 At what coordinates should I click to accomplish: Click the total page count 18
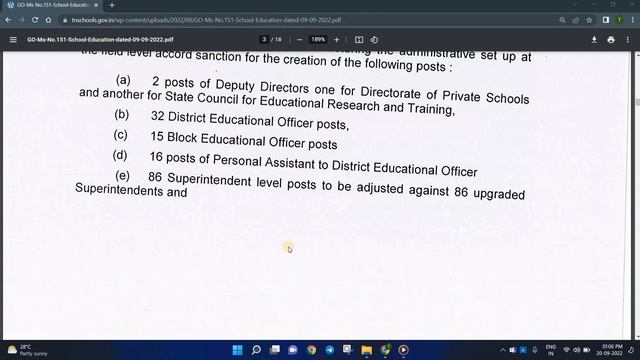tap(278, 40)
